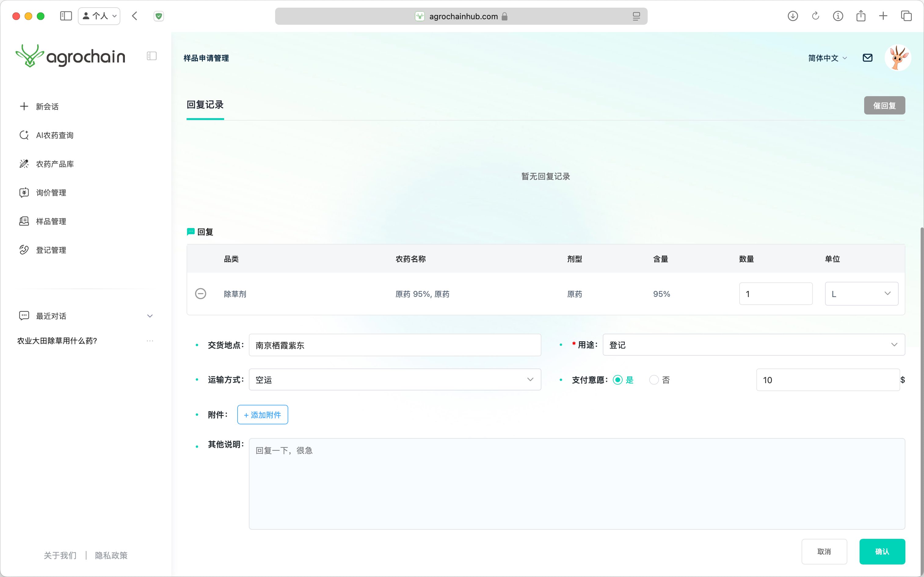Open the 运输方式 空运 dropdown

(394, 380)
